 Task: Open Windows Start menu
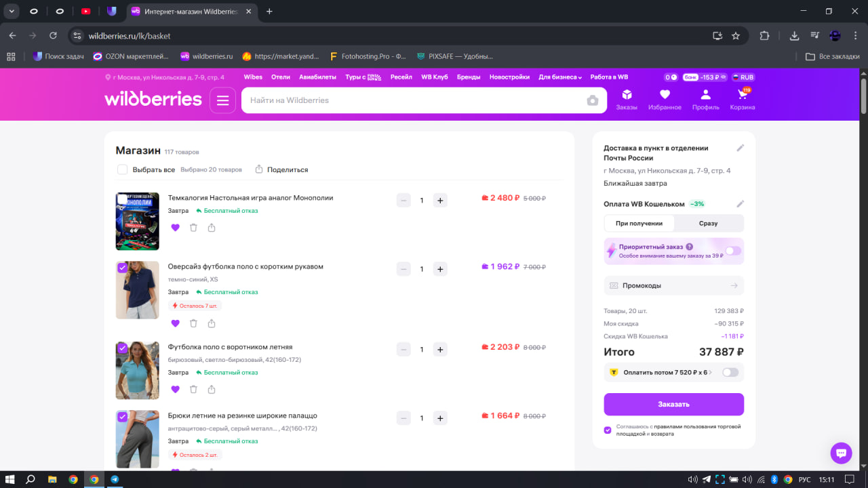(x=10, y=479)
